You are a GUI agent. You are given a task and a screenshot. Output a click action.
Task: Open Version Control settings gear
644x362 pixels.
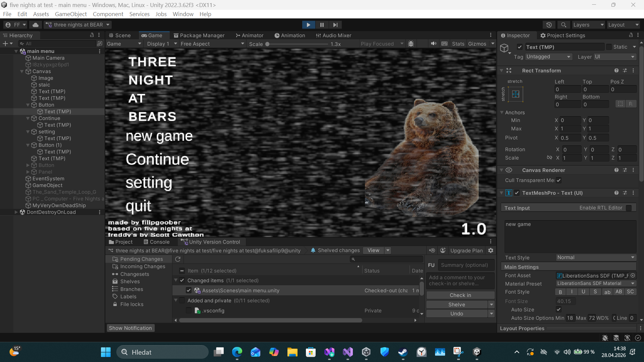click(x=491, y=250)
